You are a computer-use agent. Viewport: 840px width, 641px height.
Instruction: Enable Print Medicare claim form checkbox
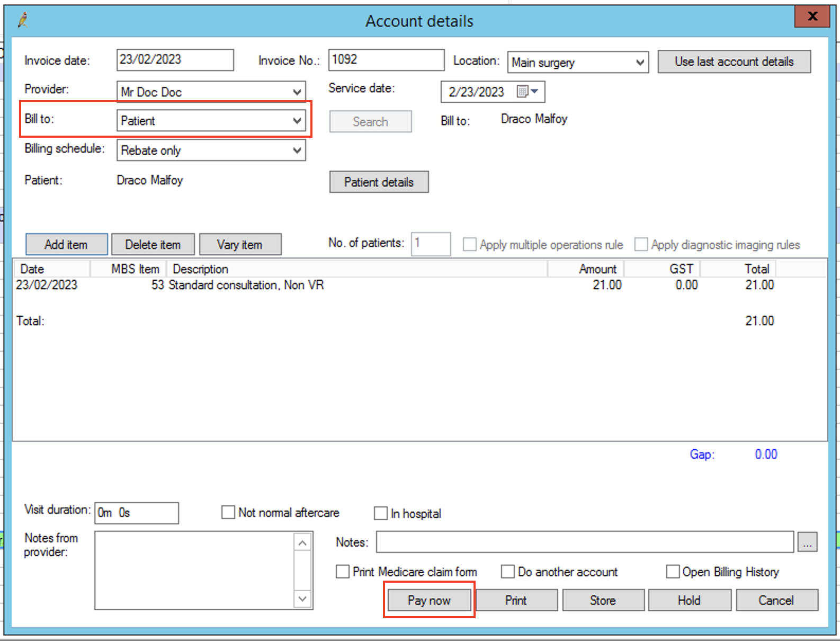click(x=343, y=572)
